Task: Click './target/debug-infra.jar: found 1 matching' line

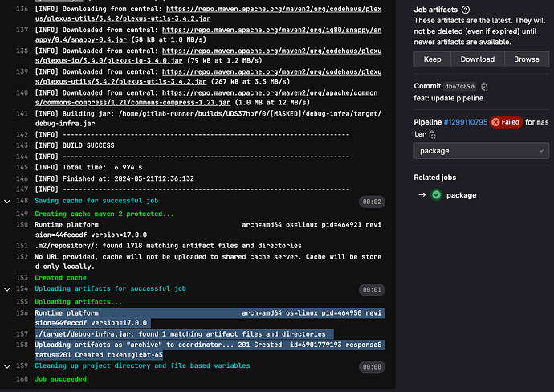Action: point(180,334)
